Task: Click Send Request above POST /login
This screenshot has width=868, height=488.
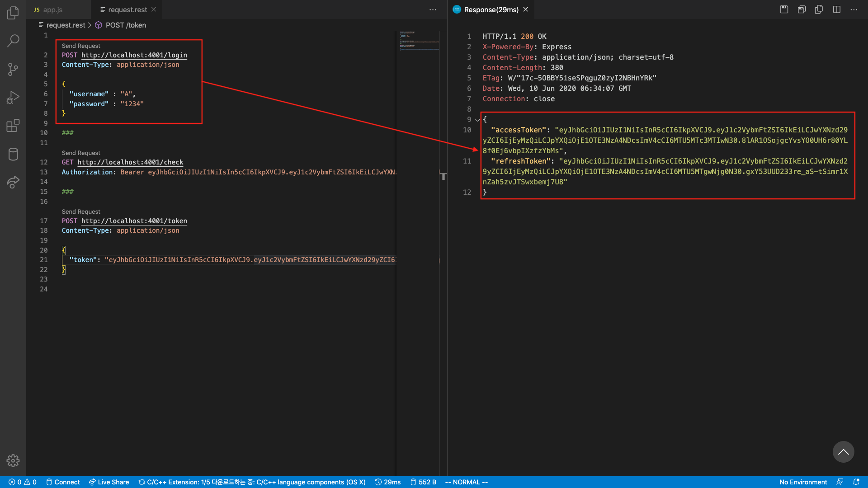Action: coord(81,46)
